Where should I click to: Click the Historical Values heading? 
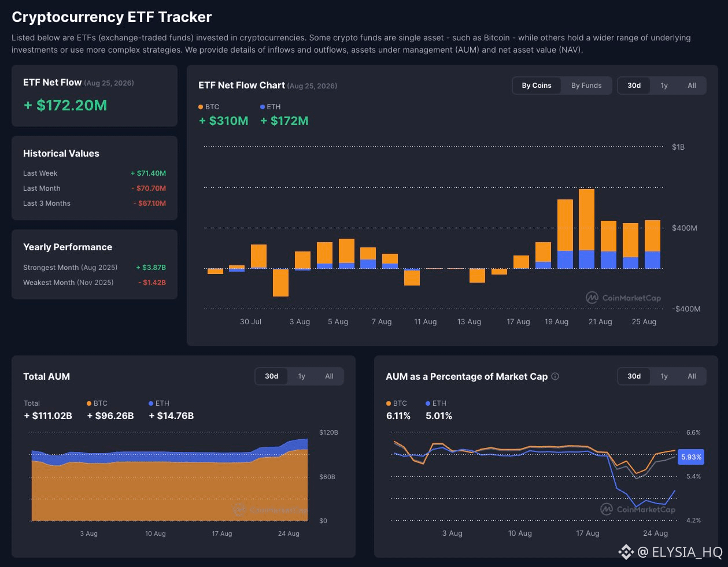pos(61,153)
